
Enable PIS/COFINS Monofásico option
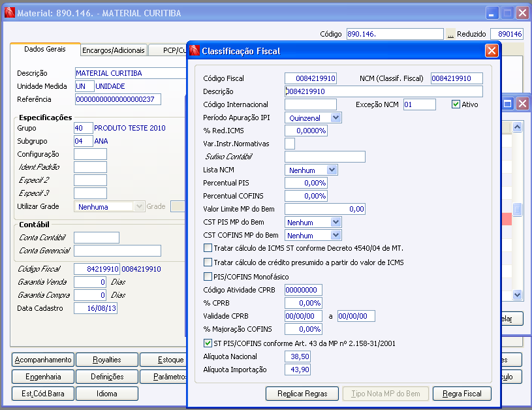point(208,277)
